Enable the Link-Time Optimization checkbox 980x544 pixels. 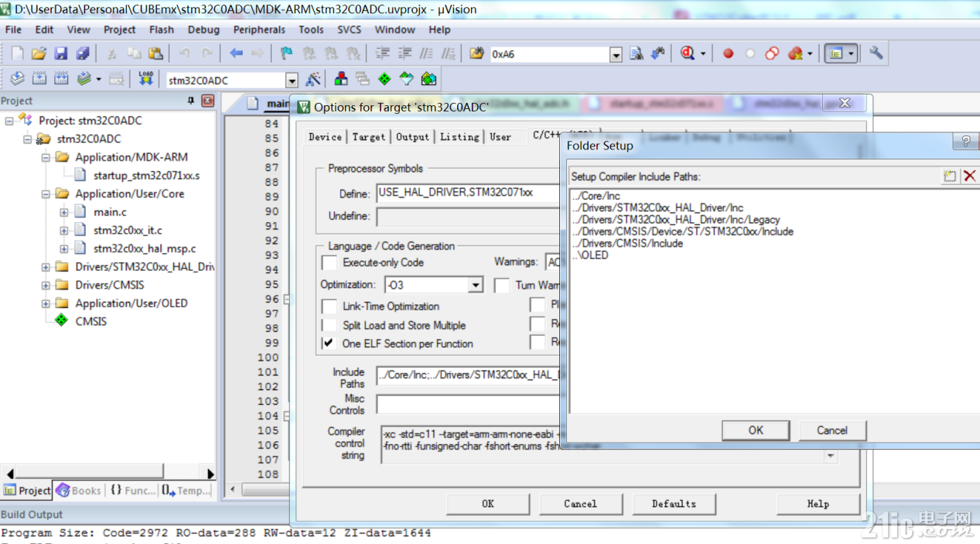point(330,306)
